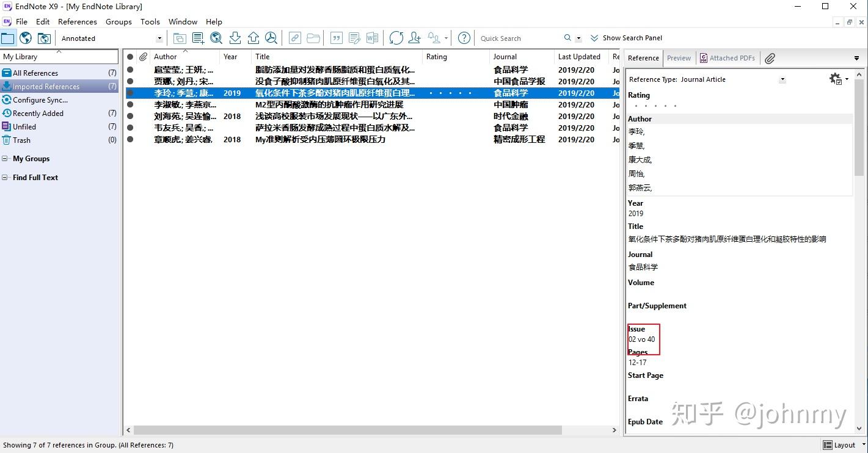Open the Annotated output style dropdown
The image size is (868, 453).
click(x=159, y=38)
